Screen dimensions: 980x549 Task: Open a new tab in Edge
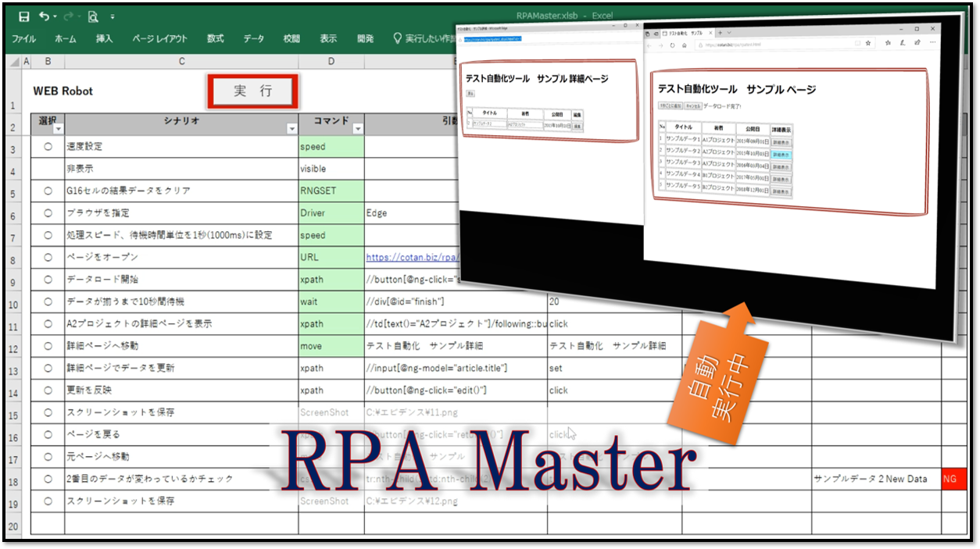(x=720, y=34)
